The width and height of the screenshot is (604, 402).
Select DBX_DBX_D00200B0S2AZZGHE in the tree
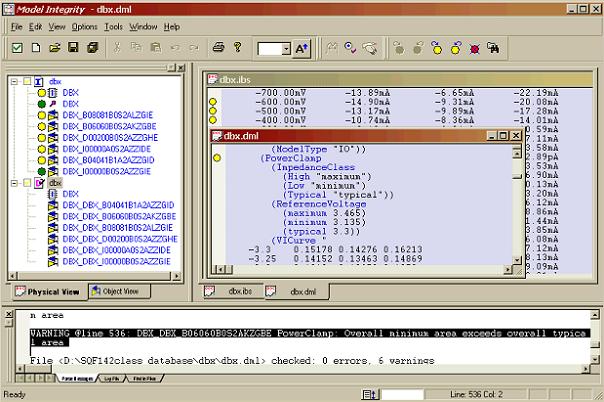coord(120,239)
